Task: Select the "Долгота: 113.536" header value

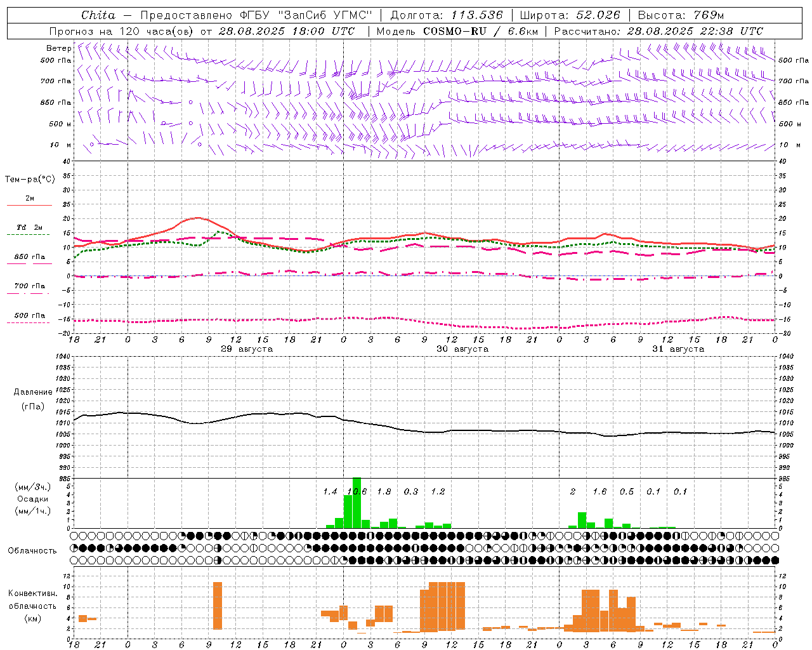Action: point(447,15)
